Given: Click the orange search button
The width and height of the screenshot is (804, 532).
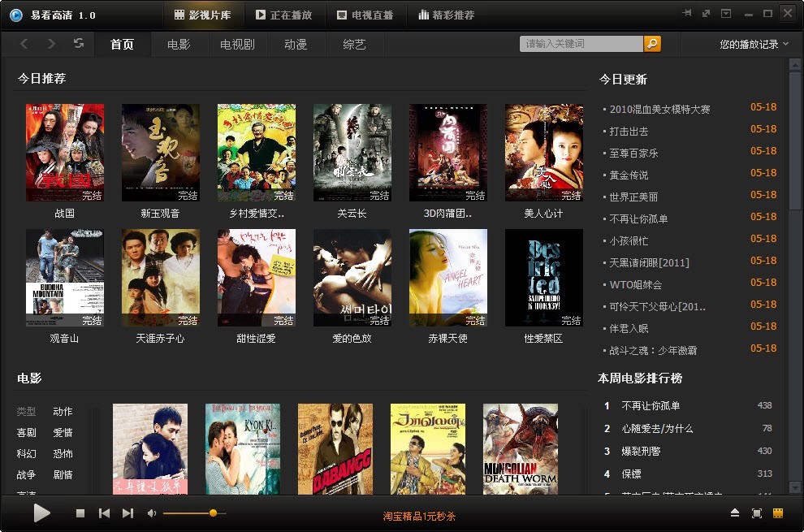Looking at the screenshot, I should point(652,44).
